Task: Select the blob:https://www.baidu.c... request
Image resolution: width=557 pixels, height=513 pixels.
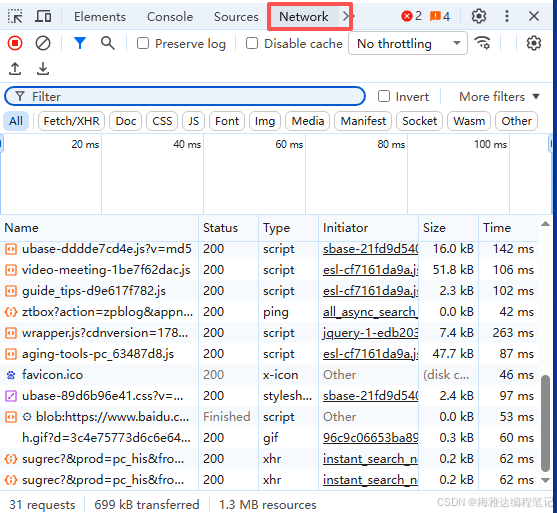Action: 269,417
